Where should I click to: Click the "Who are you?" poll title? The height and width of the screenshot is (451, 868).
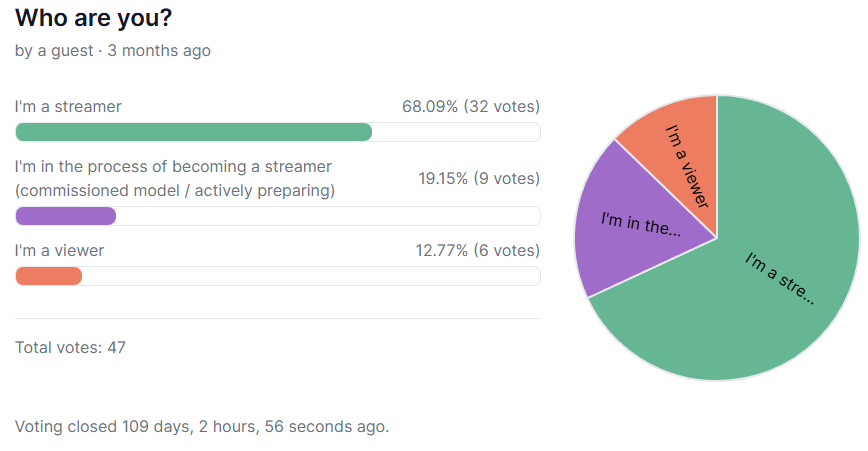92,18
